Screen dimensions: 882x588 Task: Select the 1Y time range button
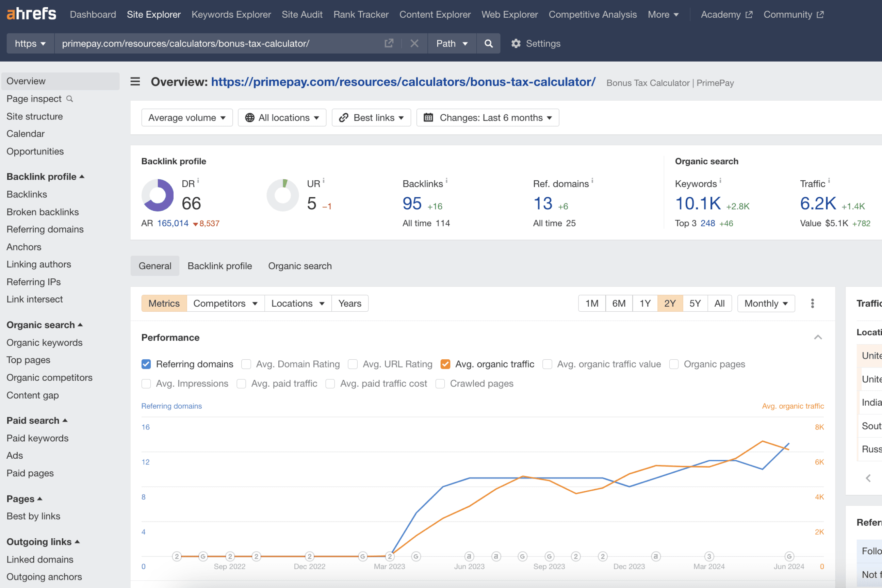point(645,303)
